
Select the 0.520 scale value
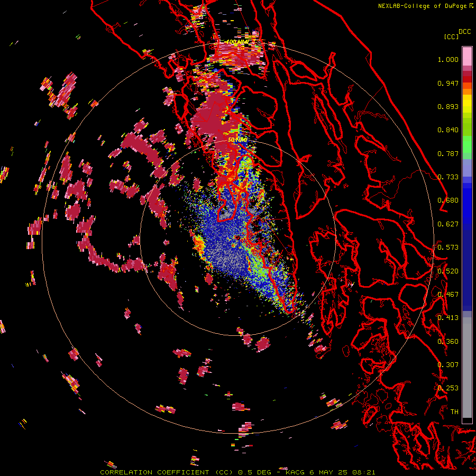point(448,271)
